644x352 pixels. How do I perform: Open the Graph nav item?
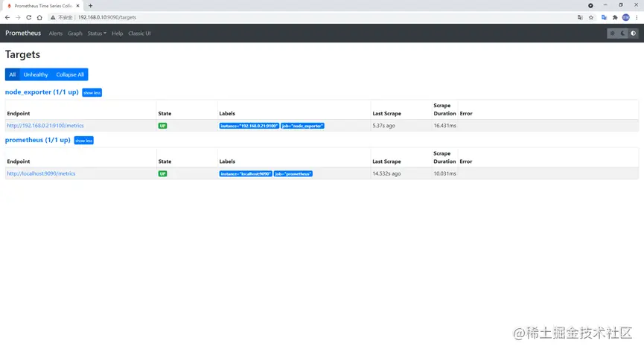point(74,33)
